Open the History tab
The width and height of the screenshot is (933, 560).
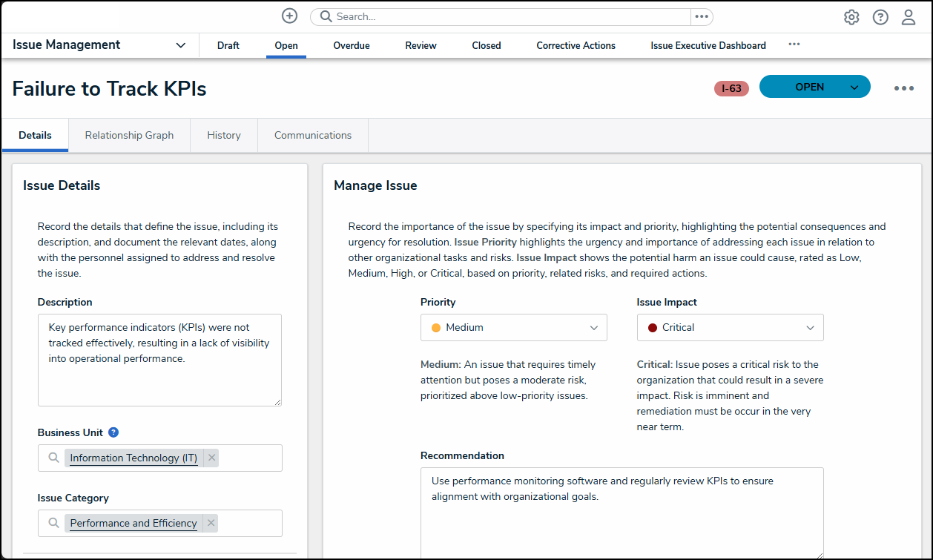coord(224,136)
